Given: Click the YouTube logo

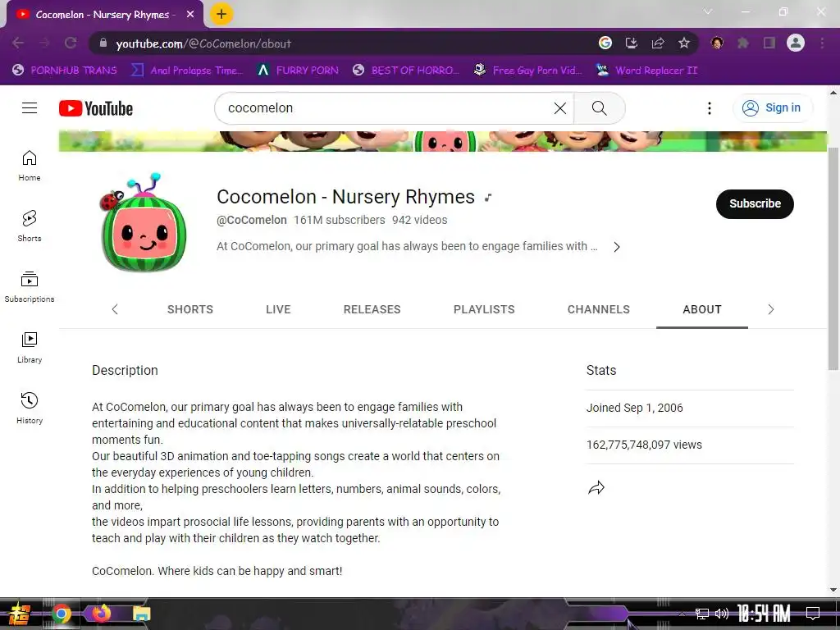Looking at the screenshot, I should (x=96, y=108).
